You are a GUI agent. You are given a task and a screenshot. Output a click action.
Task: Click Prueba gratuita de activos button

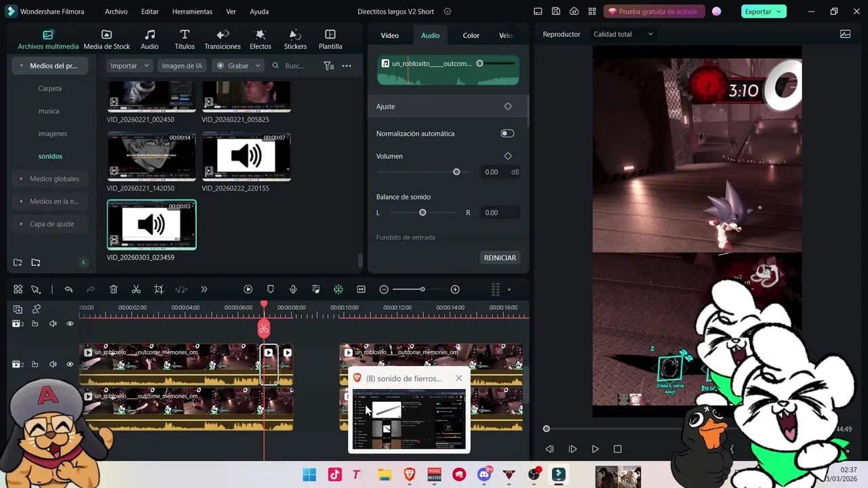653,12
